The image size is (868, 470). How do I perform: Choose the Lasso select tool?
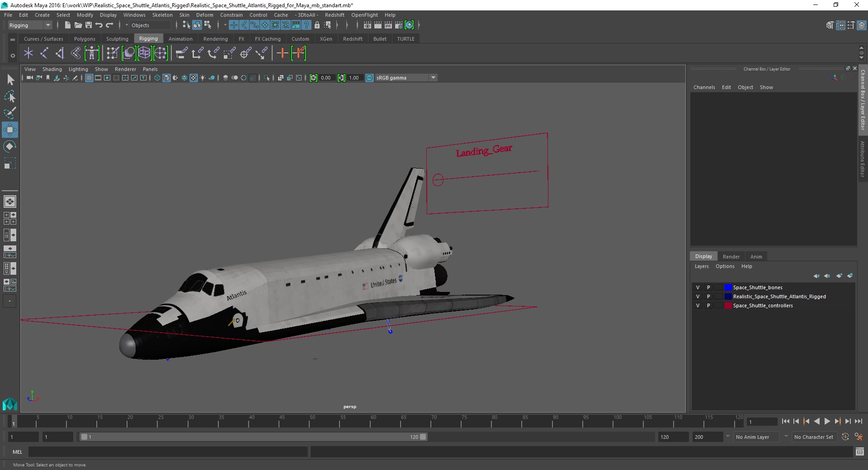point(10,96)
